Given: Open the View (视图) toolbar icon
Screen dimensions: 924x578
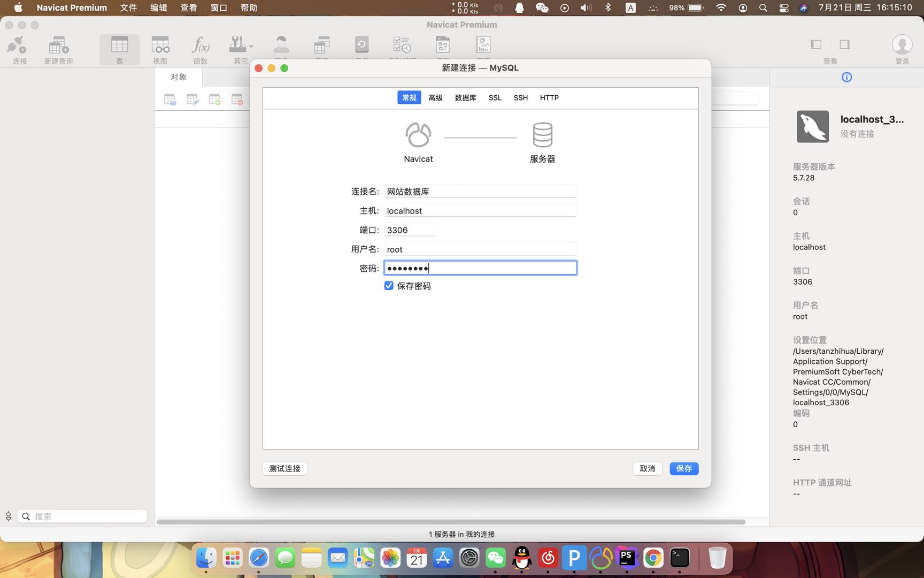Looking at the screenshot, I should tap(160, 45).
